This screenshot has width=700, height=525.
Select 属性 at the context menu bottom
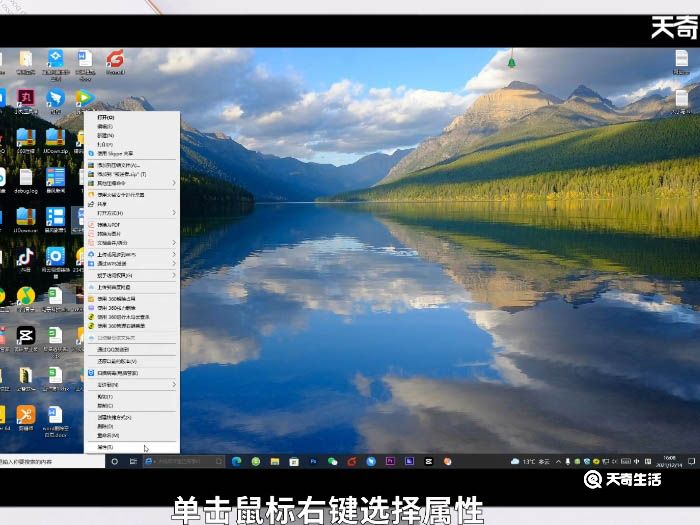coord(106,447)
